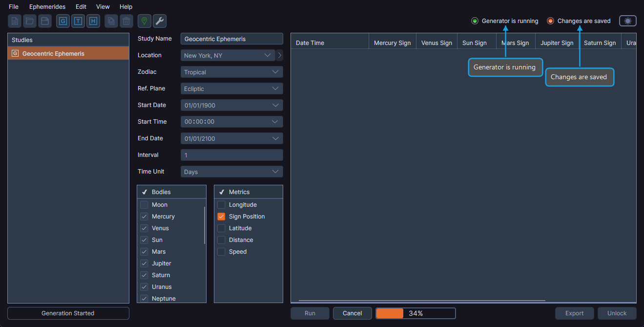Open the wrench settings tool

(x=159, y=21)
